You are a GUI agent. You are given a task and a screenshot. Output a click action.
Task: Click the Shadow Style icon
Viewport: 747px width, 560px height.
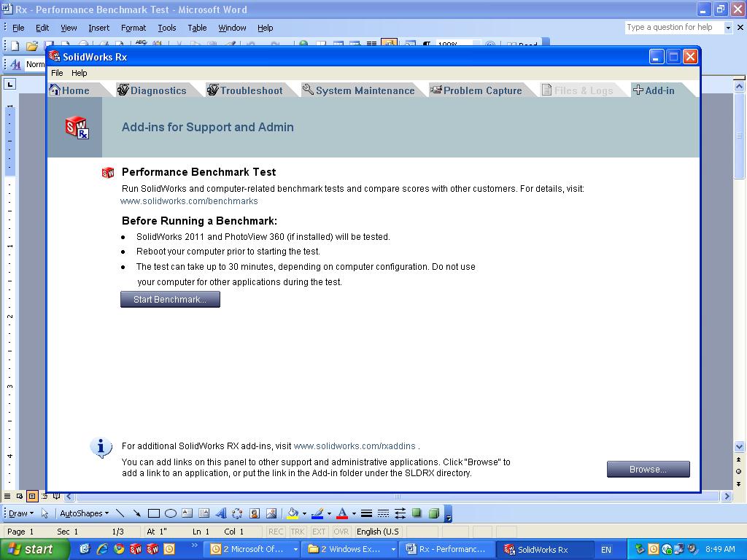pyautogui.click(x=417, y=513)
